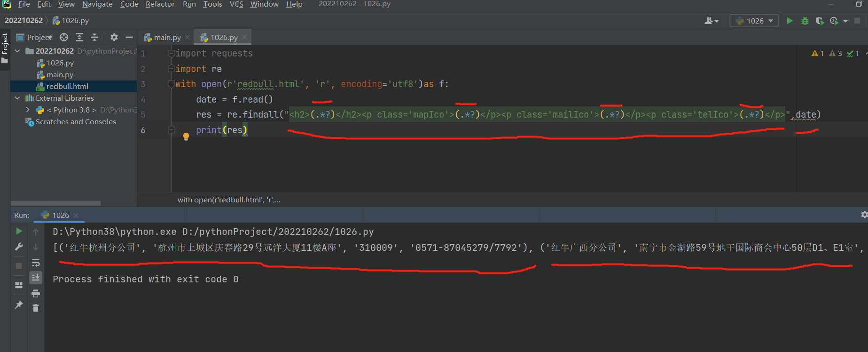The width and height of the screenshot is (868, 352).
Task: Click the editor breadcrumb 'with open(r'redbull.html'...'
Action: [x=229, y=200]
